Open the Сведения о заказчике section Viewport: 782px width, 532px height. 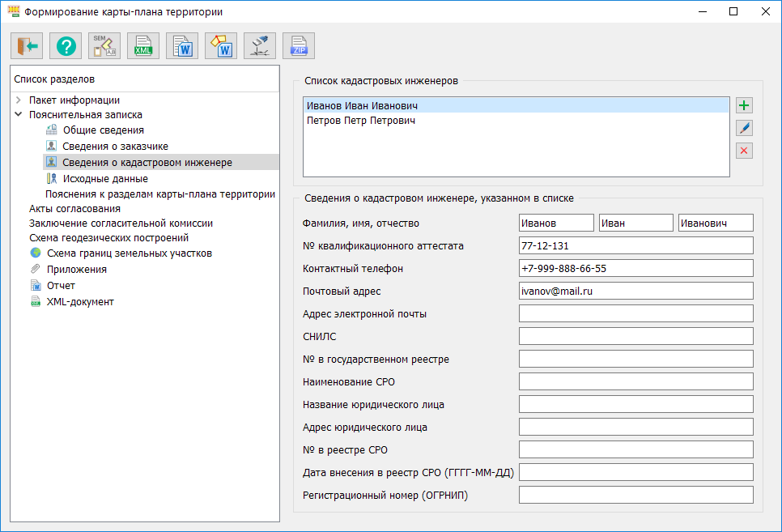[115, 146]
